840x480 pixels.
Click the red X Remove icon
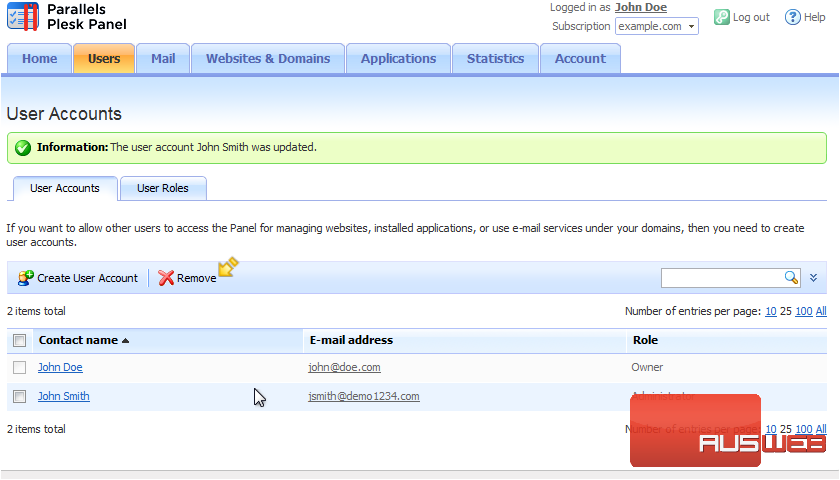[166, 278]
